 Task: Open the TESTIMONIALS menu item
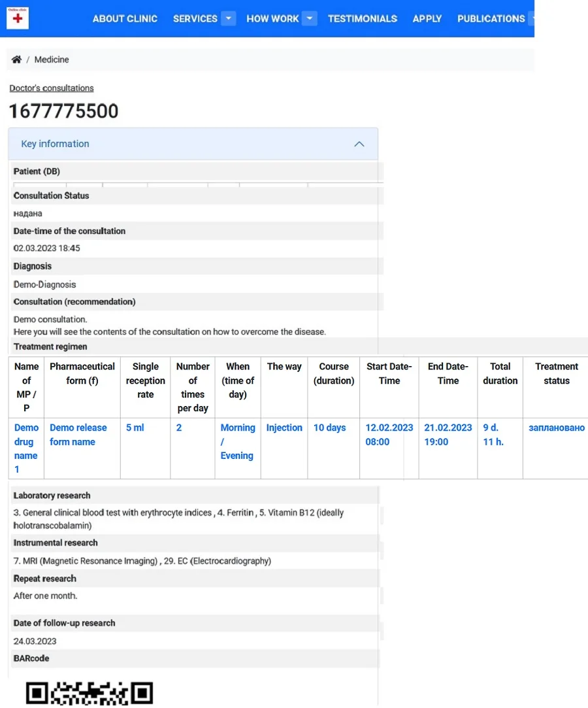point(363,18)
